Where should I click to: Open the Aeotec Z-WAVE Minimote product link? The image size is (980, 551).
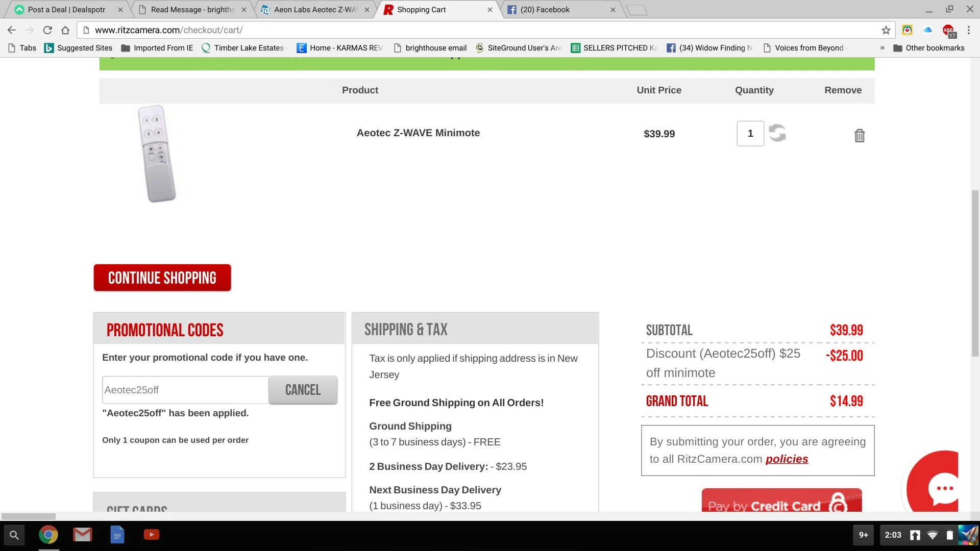pyautogui.click(x=418, y=133)
